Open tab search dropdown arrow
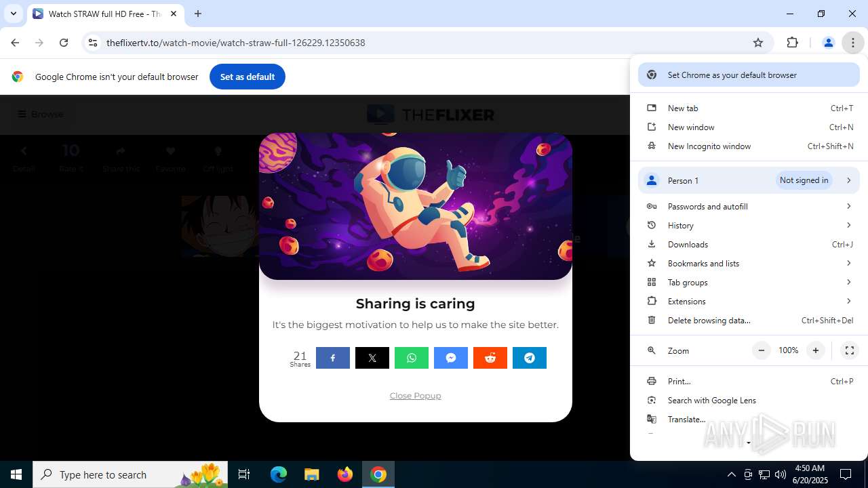The image size is (868, 488). tap(13, 14)
